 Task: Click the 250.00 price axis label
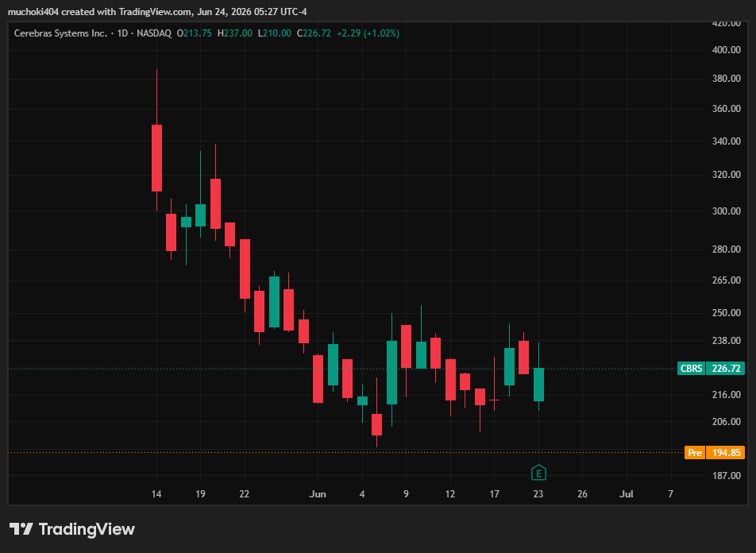tap(726, 313)
